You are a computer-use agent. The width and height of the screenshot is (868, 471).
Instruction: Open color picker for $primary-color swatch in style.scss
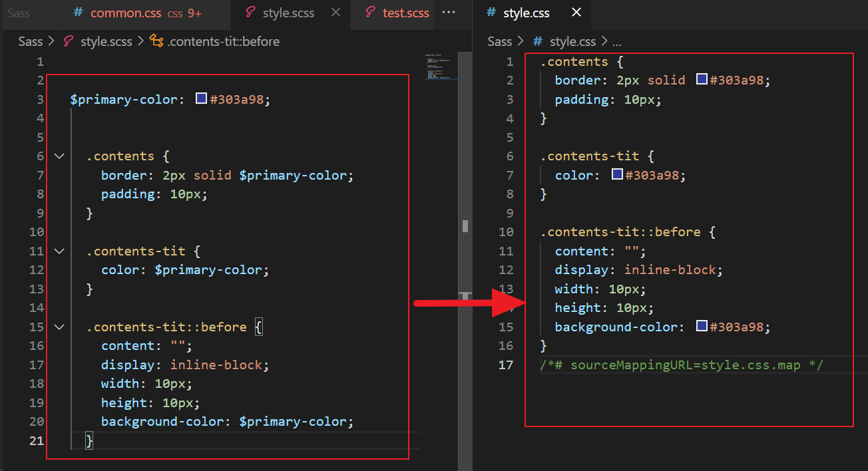pyautogui.click(x=202, y=99)
